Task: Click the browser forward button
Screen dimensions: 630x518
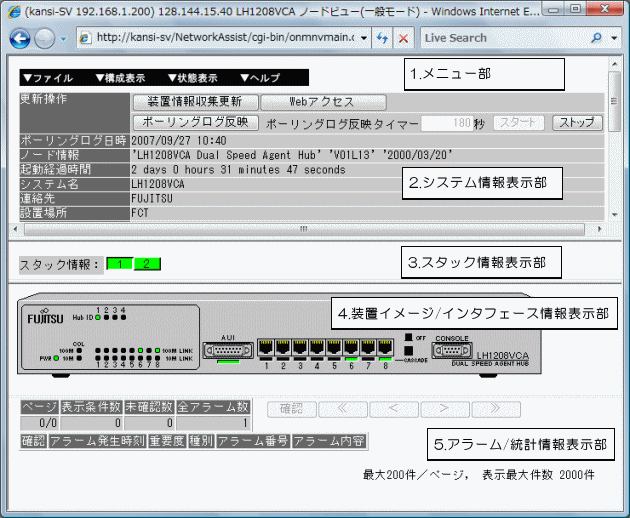Action: point(45,38)
